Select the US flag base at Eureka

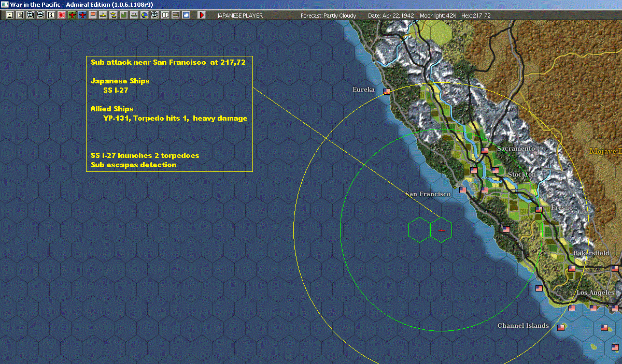[386, 91]
